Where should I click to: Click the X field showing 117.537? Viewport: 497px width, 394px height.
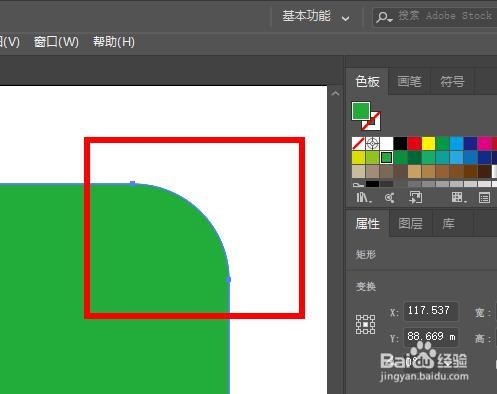pos(431,311)
